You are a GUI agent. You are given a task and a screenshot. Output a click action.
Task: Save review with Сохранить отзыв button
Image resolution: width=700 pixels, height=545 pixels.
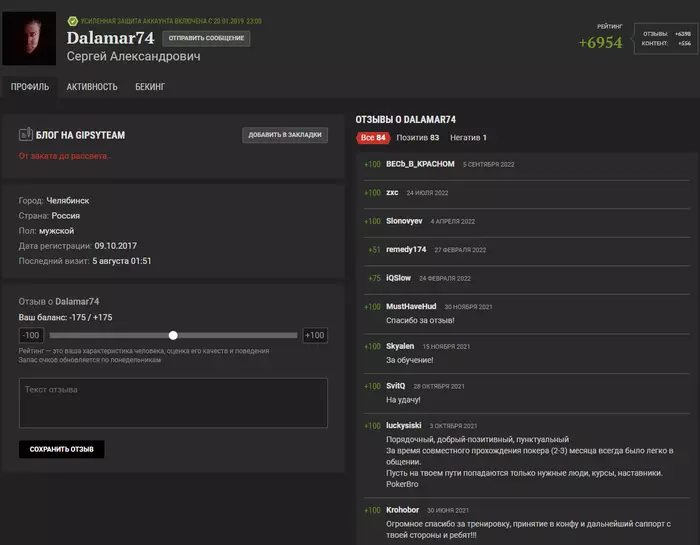[x=62, y=449]
